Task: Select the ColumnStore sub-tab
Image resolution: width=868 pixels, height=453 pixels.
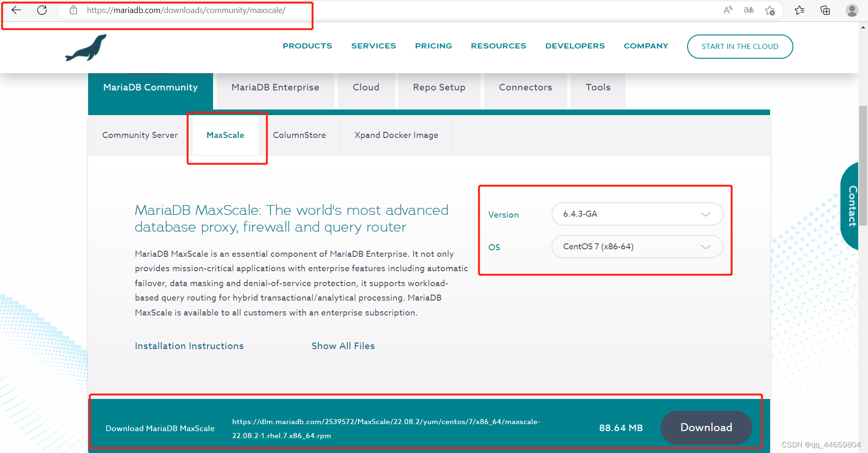Action: (299, 135)
